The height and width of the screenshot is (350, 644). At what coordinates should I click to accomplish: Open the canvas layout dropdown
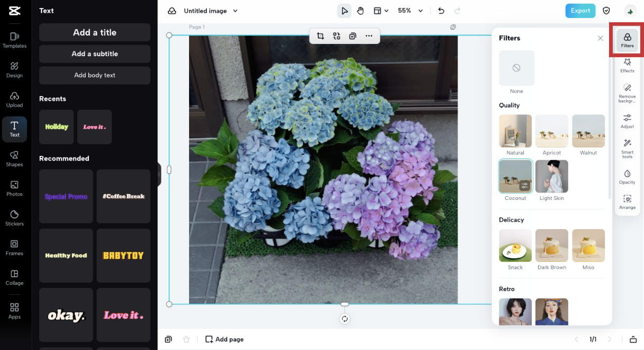pos(381,11)
